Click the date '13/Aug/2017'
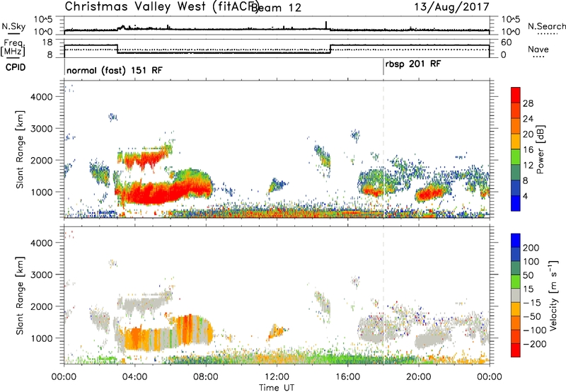566x392 pixels. tap(451, 7)
